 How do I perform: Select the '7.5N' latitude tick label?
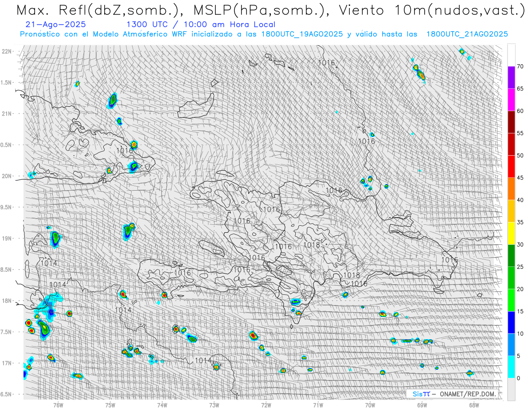point(7,332)
